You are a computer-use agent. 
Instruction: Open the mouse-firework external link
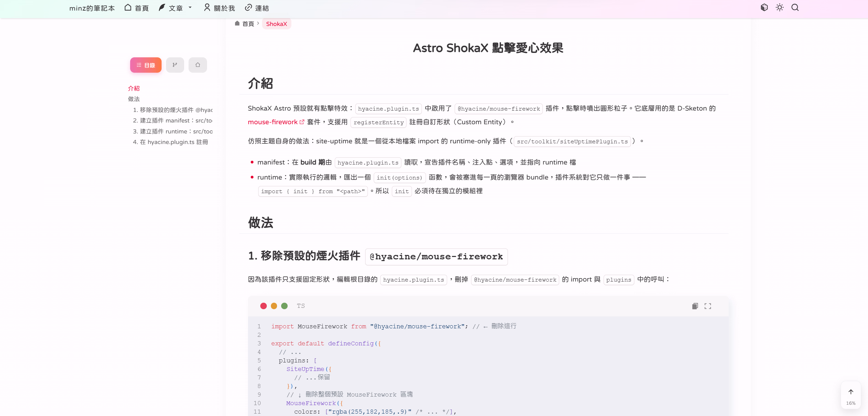pos(273,122)
